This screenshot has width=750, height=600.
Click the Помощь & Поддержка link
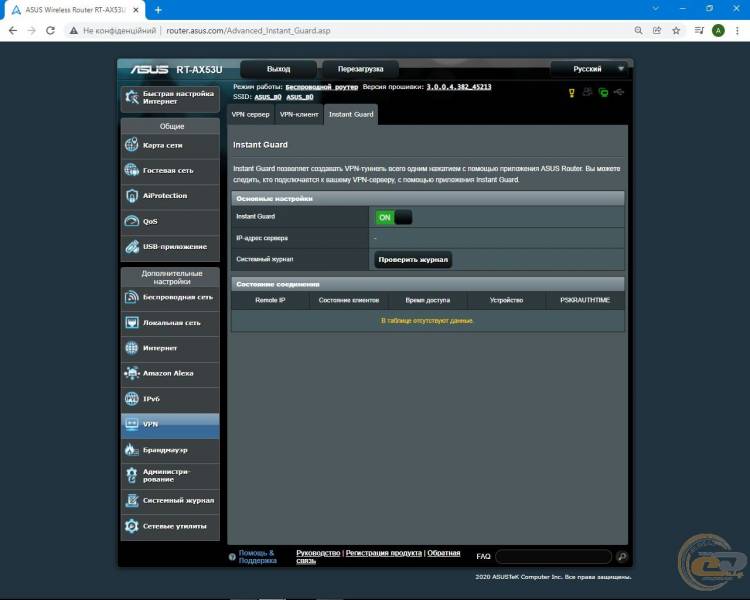pyautogui.click(x=257, y=556)
